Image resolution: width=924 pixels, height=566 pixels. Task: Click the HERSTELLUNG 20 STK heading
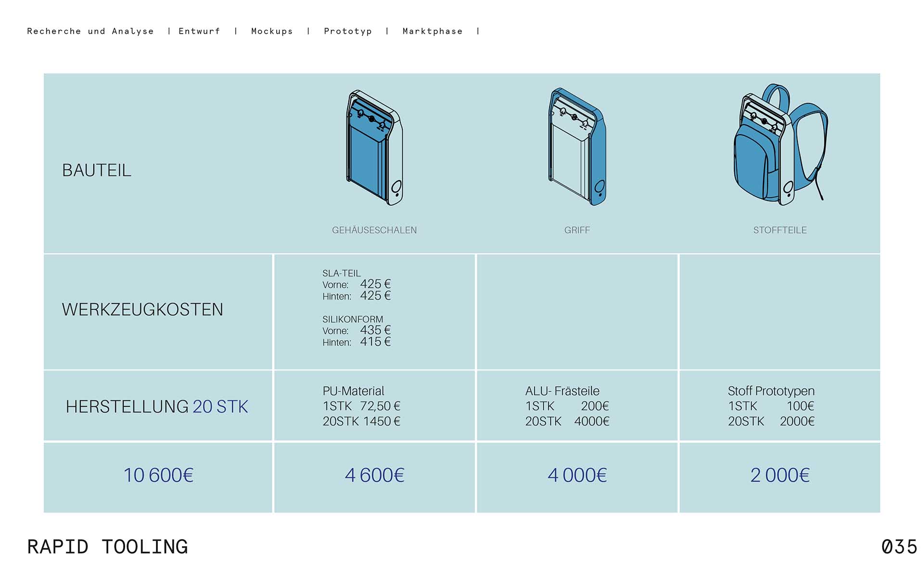click(x=157, y=407)
